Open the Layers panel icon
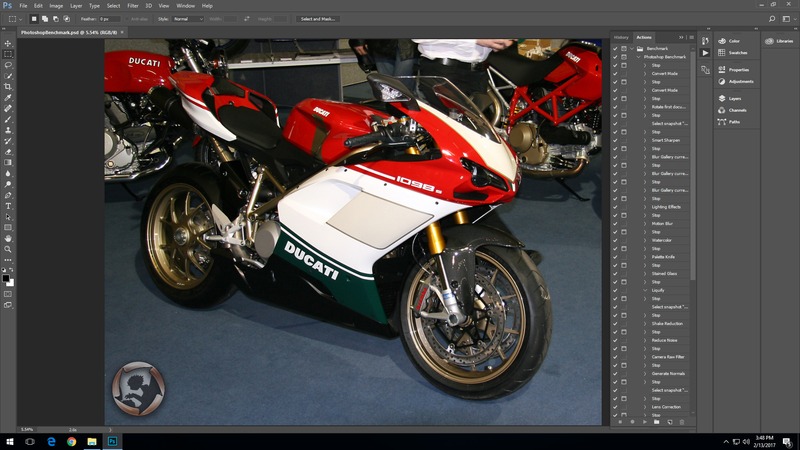The image size is (800, 450). coord(722,99)
